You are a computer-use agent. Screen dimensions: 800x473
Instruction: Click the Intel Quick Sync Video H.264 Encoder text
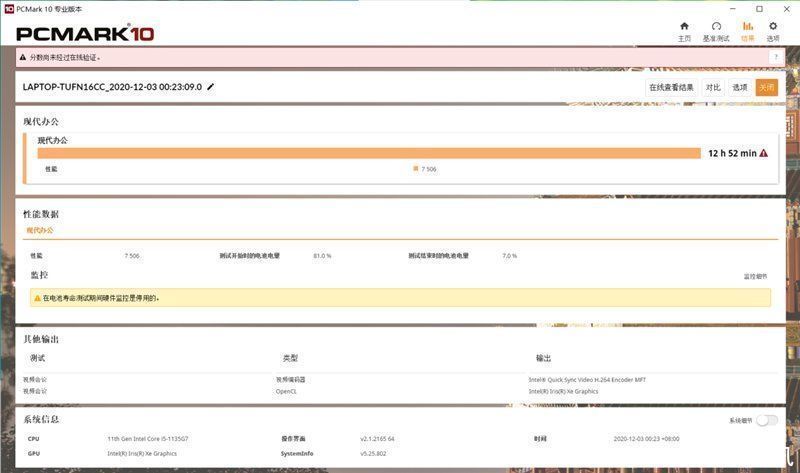pos(587,380)
